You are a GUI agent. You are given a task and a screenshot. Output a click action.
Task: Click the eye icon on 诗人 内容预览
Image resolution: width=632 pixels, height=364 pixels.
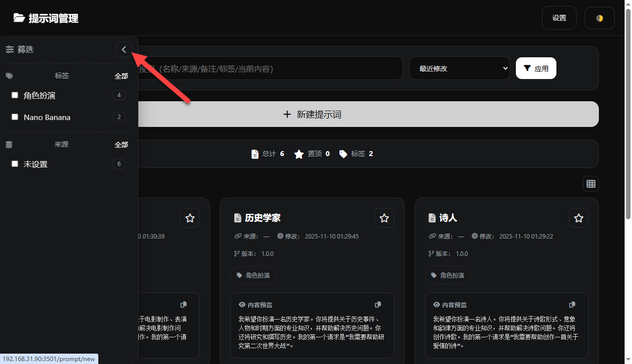tap(435, 305)
